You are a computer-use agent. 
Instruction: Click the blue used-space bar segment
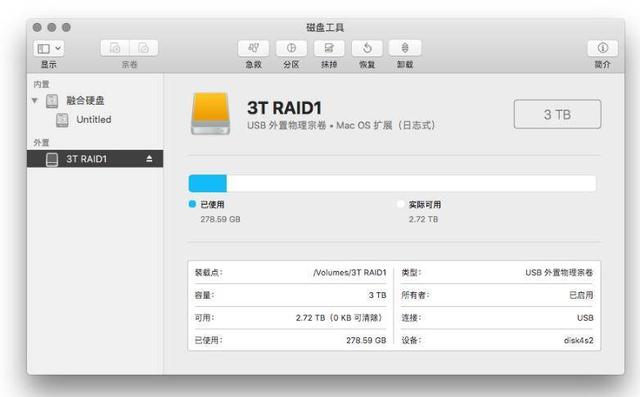[207, 183]
